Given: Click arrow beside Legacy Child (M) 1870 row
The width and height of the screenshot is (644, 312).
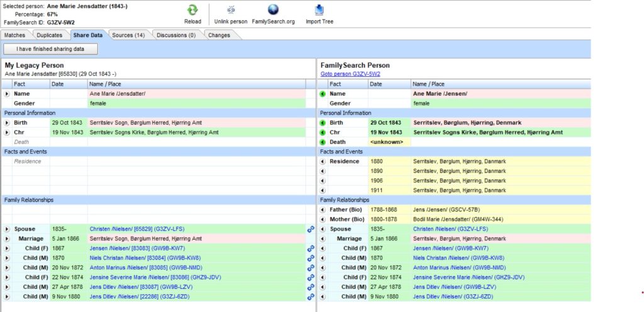Looking at the screenshot, I should (6, 259).
